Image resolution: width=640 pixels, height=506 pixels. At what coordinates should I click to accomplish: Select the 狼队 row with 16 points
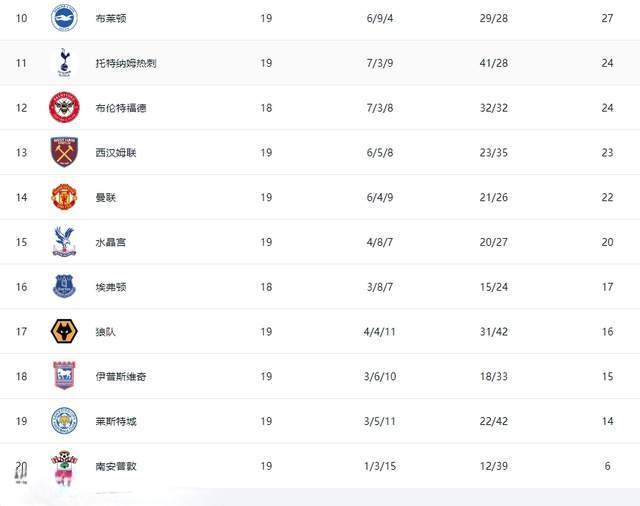(x=320, y=331)
